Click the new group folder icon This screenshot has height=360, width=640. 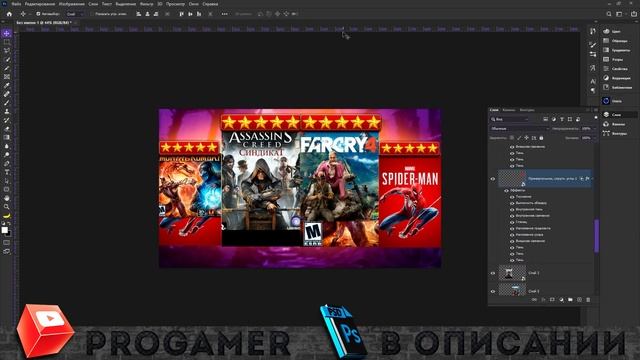(x=570, y=300)
